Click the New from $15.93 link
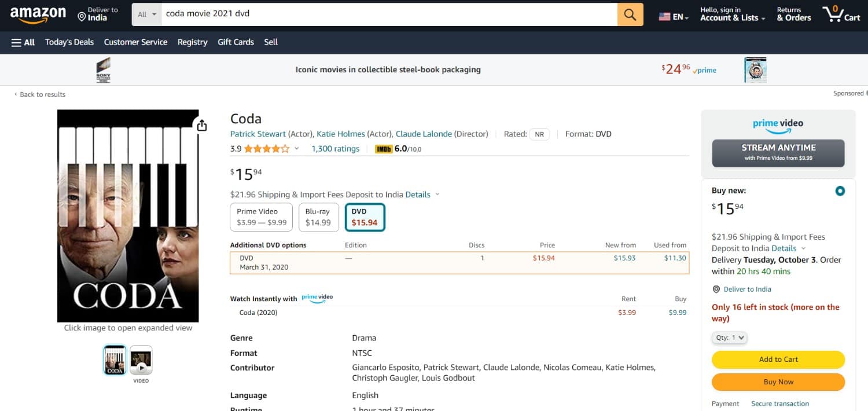Image resolution: width=868 pixels, height=411 pixels. click(624, 258)
